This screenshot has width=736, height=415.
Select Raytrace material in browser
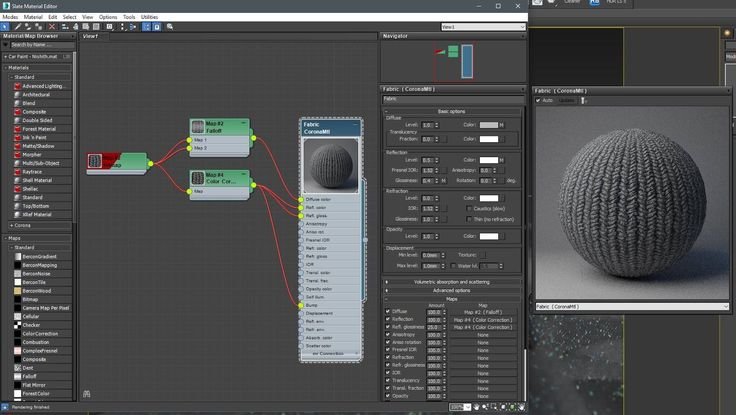pyautogui.click(x=32, y=172)
